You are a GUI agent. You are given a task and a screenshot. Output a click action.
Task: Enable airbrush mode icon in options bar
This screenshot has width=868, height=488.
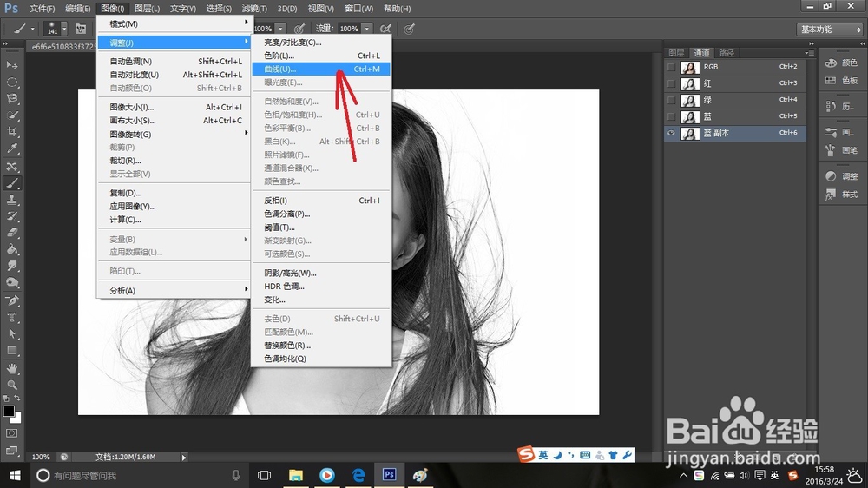tap(385, 29)
